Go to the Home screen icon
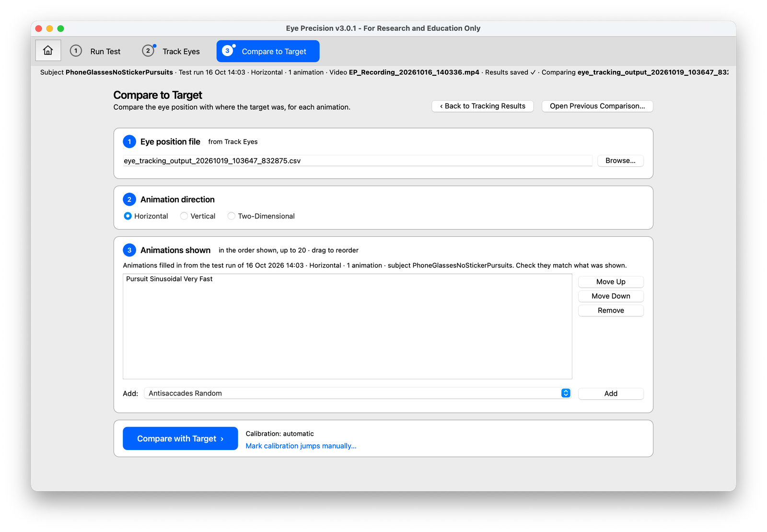 point(48,50)
